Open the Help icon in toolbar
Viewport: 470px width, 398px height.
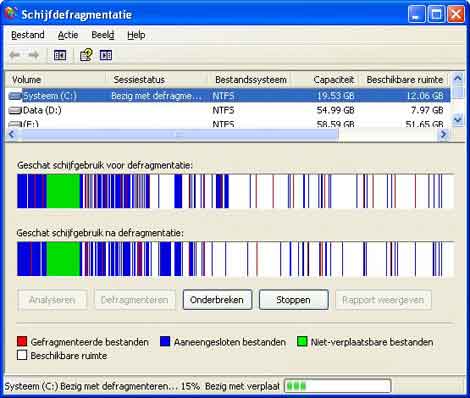coord(86,55)
